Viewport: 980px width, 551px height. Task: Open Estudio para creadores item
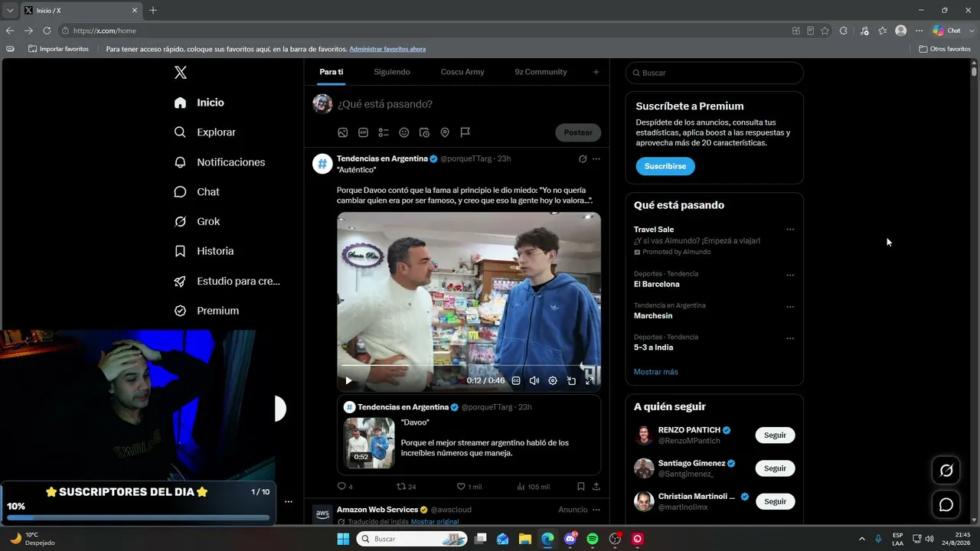(x=227, y=281)
